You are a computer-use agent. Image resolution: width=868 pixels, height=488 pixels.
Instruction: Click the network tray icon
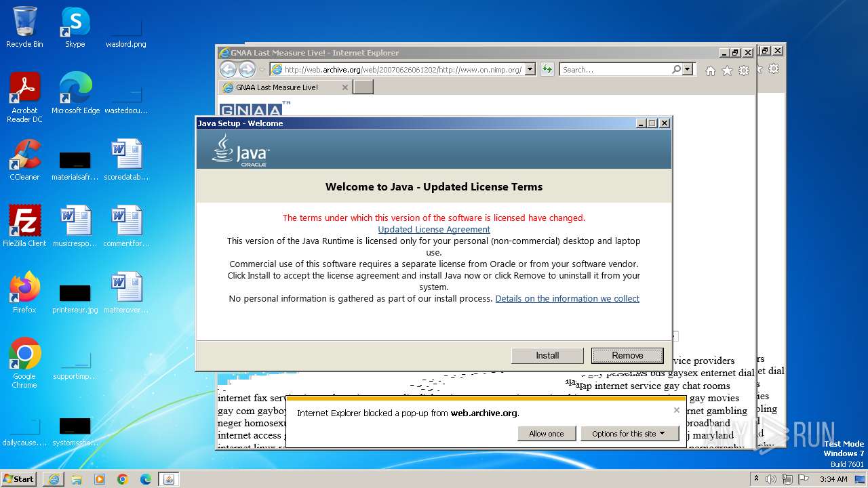787,479
